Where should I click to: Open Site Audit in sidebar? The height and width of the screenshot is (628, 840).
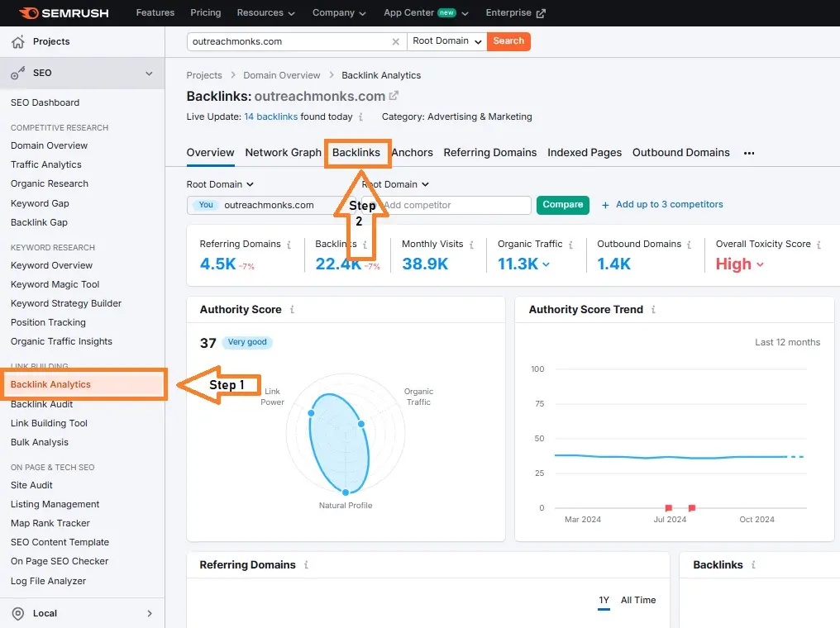(x=31, y=485)
